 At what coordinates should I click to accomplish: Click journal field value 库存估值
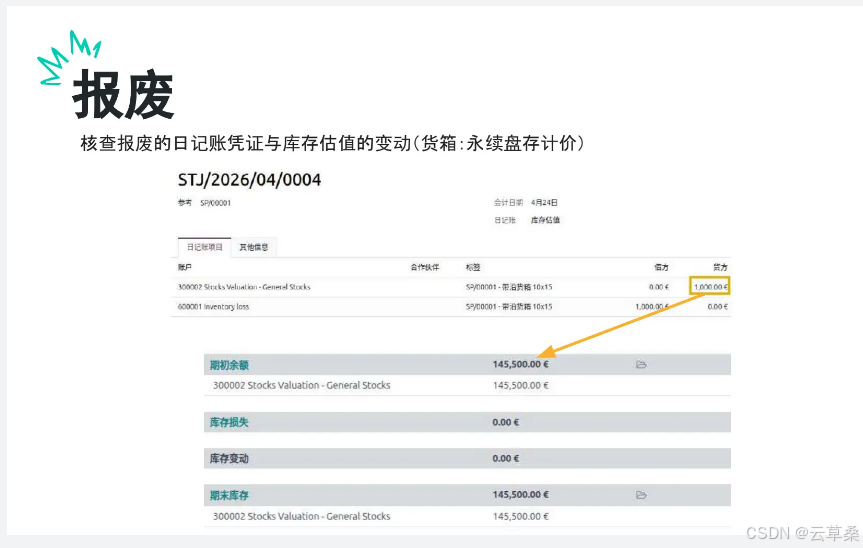pyautogui.click(x=545, y=220)
